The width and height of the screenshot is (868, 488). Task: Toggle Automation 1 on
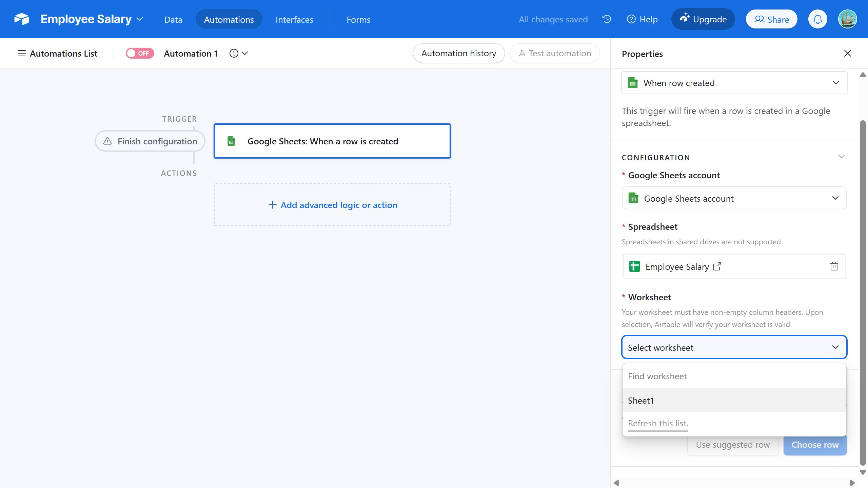pyautogui.click(x=140, y=53)
